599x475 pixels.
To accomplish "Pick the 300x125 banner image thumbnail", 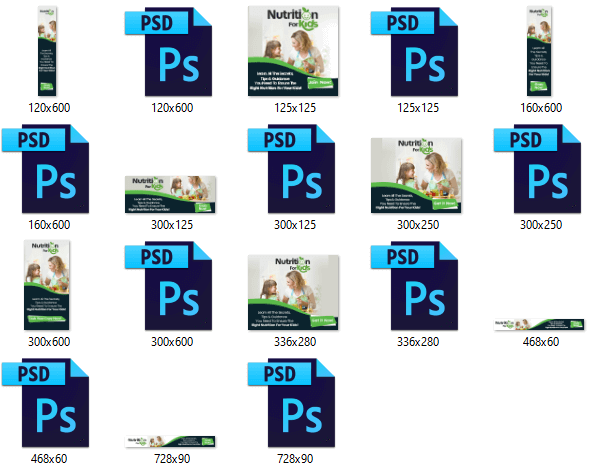I will (x=170, y=194).
